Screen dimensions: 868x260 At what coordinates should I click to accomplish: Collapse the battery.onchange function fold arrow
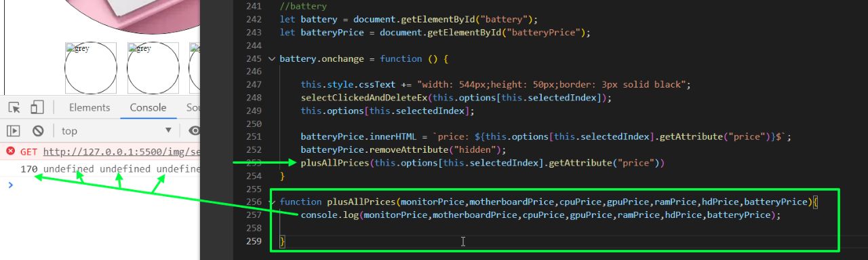click(272, 59)
